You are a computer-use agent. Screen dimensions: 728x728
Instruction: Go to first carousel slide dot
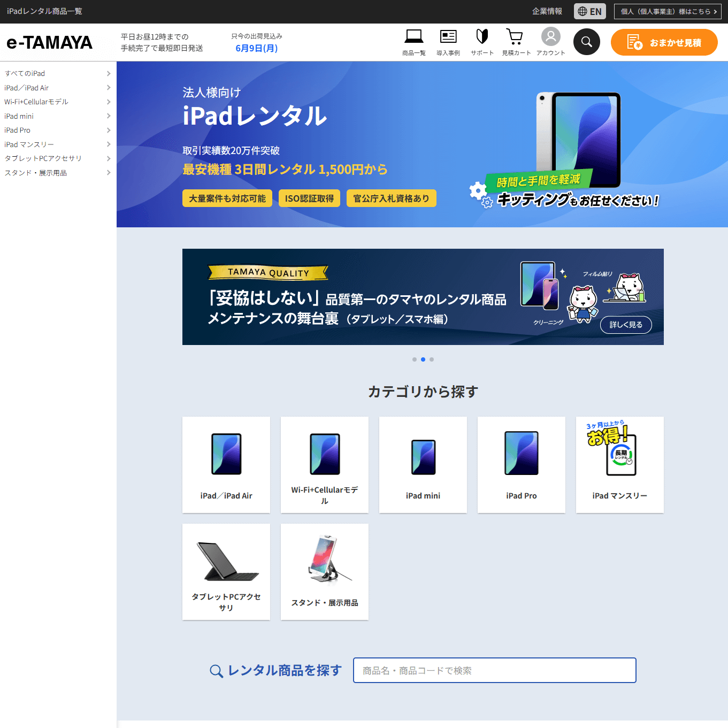pos(415,359)
